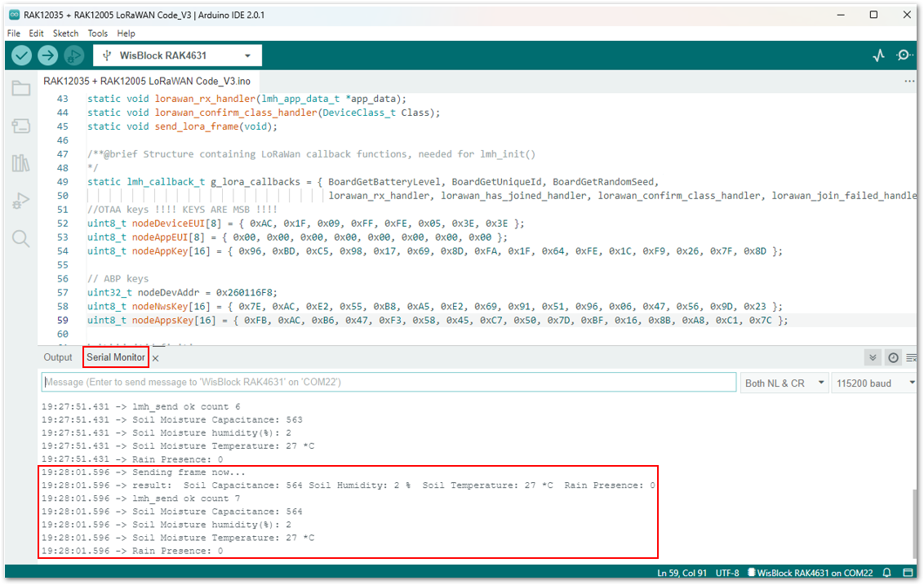Click WisBlock RAK4631 on COM22 in status bar
Viewport: 924px width, 585px height.
[811, 573]
